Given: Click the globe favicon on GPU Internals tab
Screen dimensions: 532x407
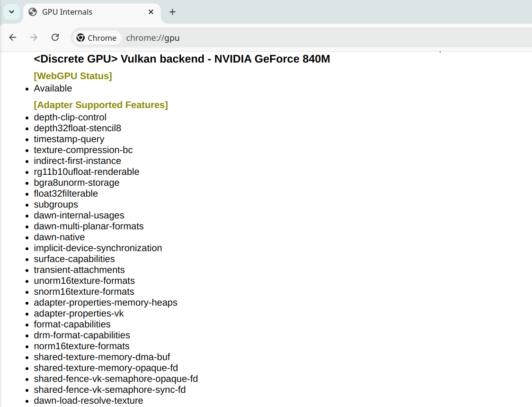Looking at the screenshot, I should coord(33,12).
